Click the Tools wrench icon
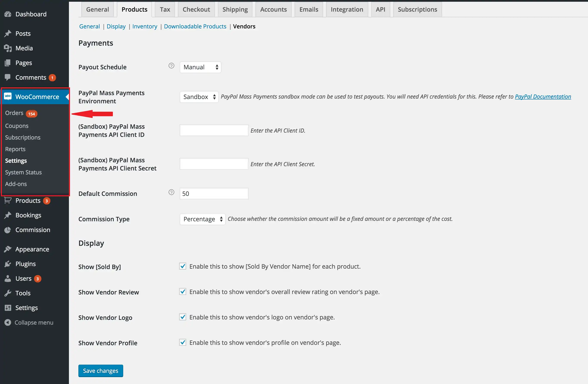 [x=8, y=293]
